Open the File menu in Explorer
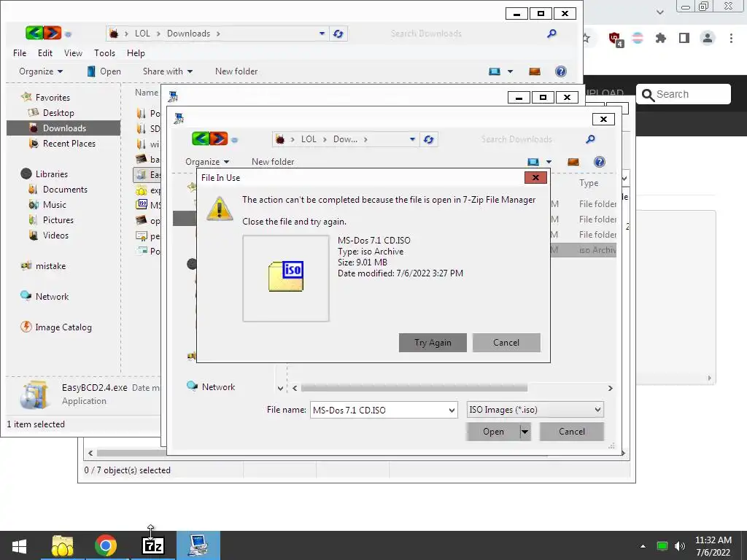 click(x=20, y=52)
